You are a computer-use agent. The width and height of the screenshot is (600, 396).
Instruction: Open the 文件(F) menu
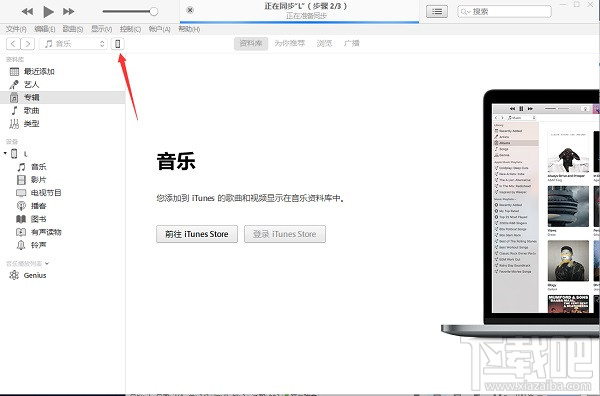tap(16, 29)
